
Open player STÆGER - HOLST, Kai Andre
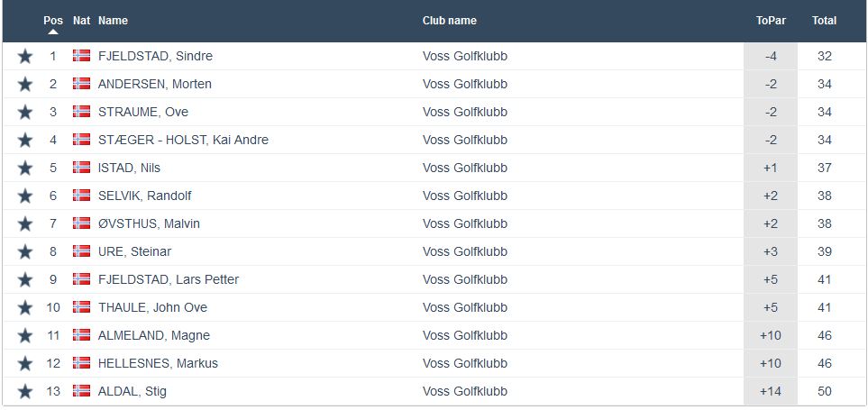(183, 140)
